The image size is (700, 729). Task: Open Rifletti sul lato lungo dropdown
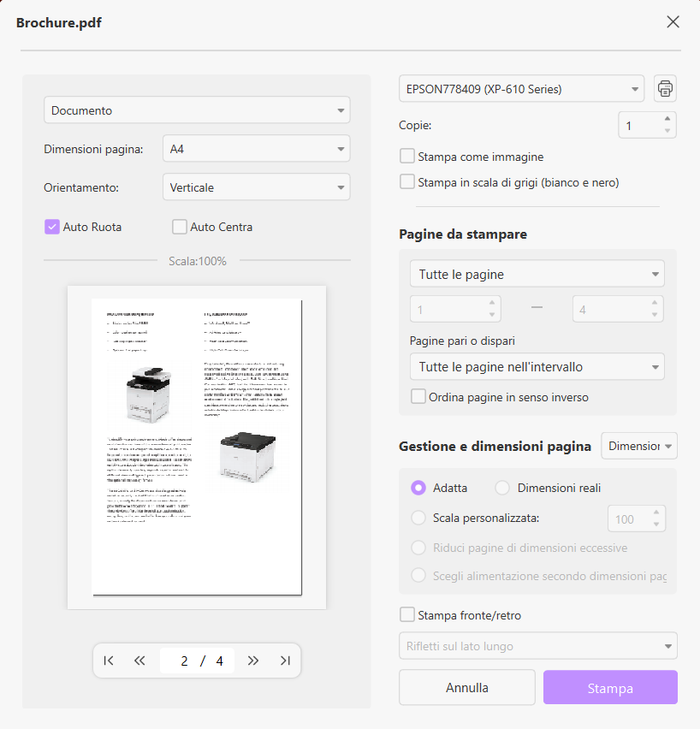[538, 646]
